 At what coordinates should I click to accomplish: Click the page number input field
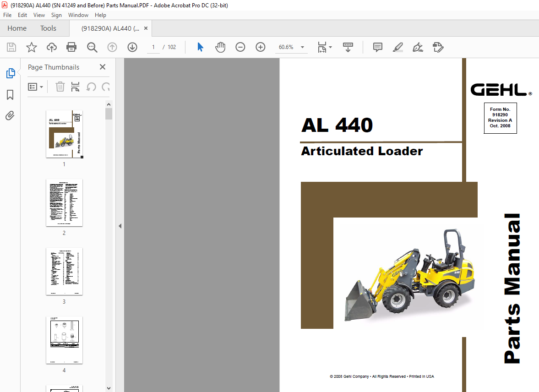click(153, 47)
